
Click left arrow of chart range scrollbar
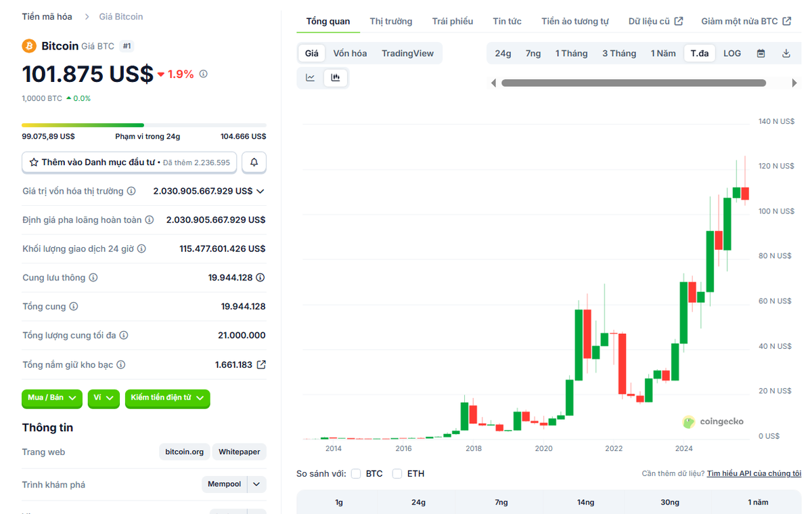[493, 83]
